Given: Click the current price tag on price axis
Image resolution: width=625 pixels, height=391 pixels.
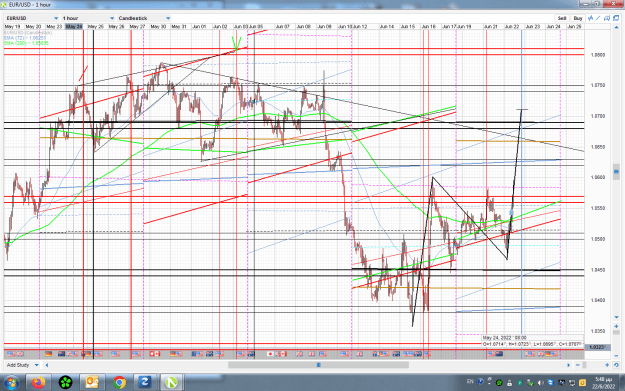Looking at the screenshot, I should 597,347.
